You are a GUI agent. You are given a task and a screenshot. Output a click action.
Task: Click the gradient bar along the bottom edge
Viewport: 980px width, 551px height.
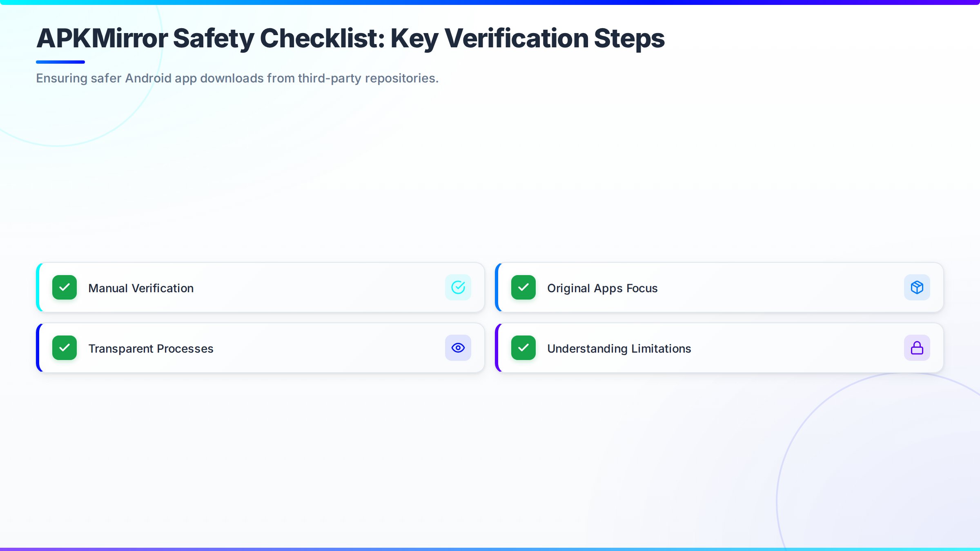coord(490,549)
